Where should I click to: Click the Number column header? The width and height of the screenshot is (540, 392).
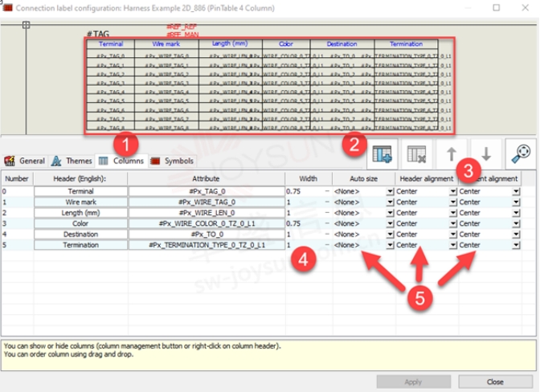click(x=17, y=178)
